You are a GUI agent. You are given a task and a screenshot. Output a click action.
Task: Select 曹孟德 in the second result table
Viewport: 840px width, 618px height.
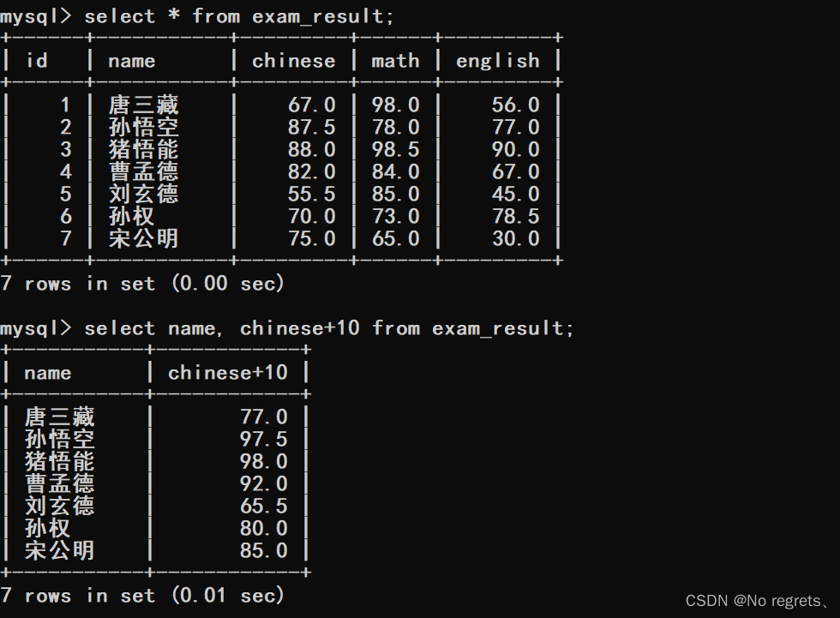[59, 484]
